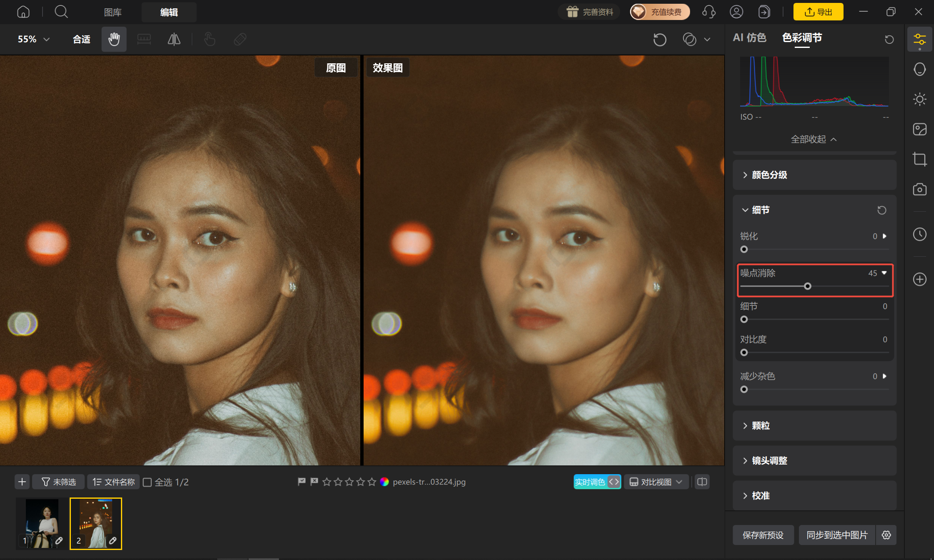This screenshot has width=934, height=560.
Task: Open the user account profile icon
Action: pos(736,12)
